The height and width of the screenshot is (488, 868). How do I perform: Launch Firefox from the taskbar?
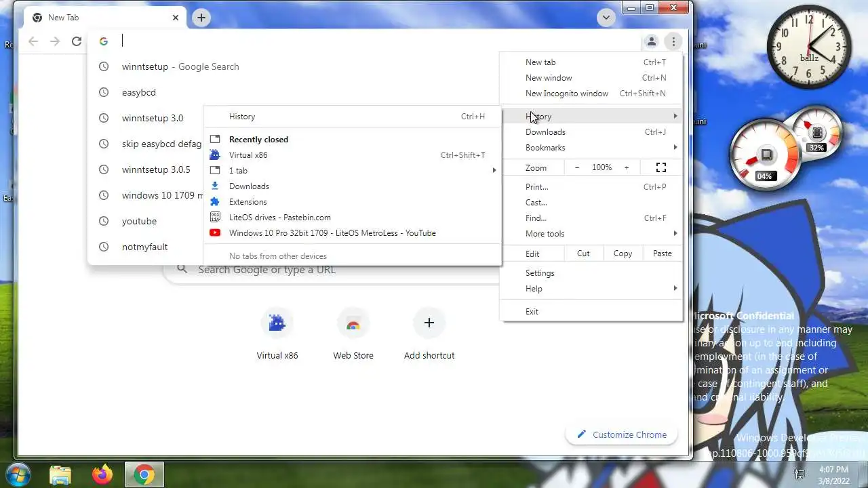click(102, 474)
